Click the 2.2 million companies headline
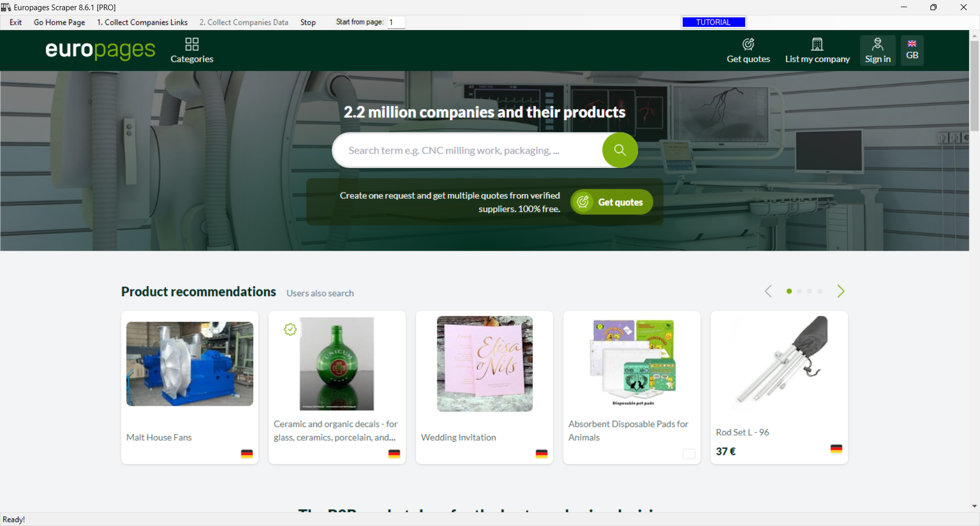Screen dimensions: 980x526 pos(484,112)
